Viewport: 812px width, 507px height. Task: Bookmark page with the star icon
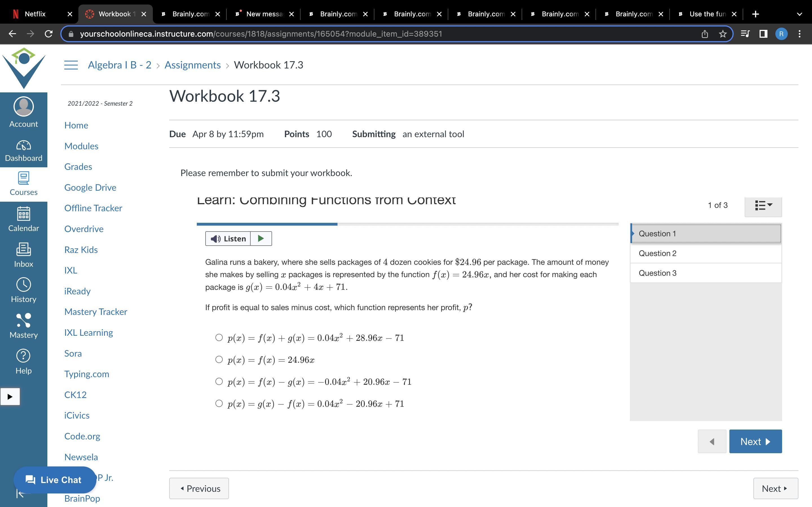722,34
